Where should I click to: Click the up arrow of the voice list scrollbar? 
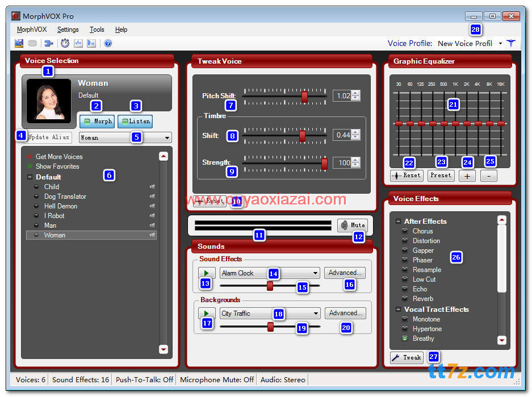click(x=164, y=156)
